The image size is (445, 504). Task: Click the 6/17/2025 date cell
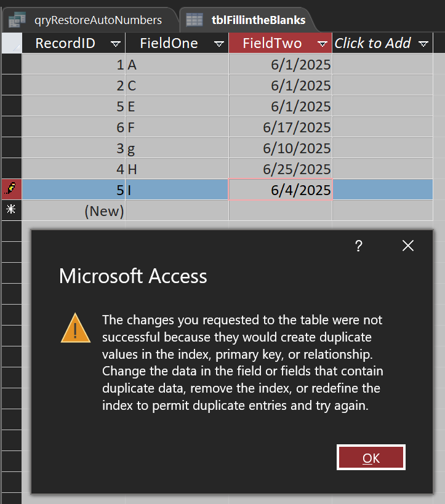pos(281,127)
